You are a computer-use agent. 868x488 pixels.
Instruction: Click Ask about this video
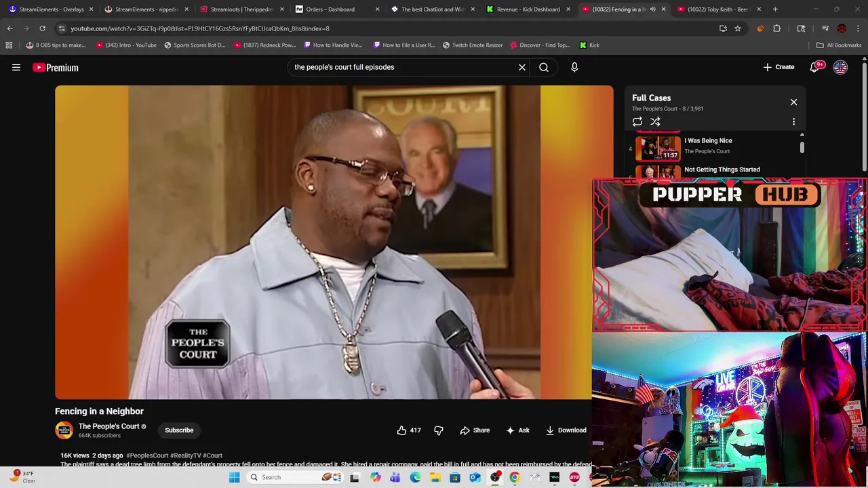click(x=517, y=430)
